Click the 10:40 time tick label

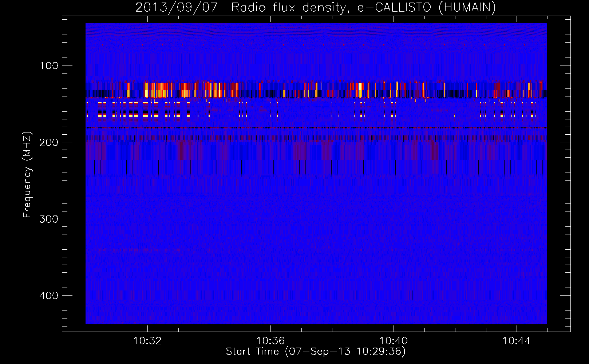click(394, 341)
